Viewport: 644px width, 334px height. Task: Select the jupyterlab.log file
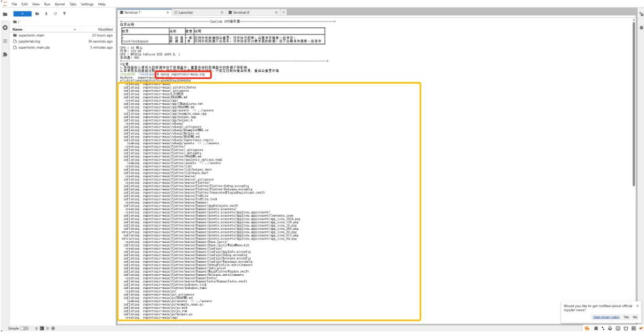(x=62, y=41)
